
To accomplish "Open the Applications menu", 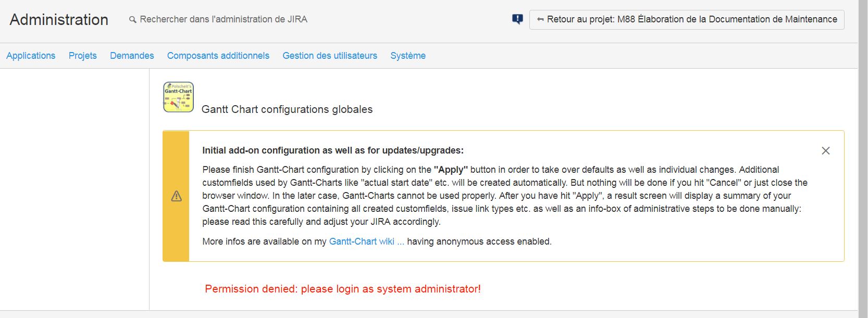I will pos(31,56).
